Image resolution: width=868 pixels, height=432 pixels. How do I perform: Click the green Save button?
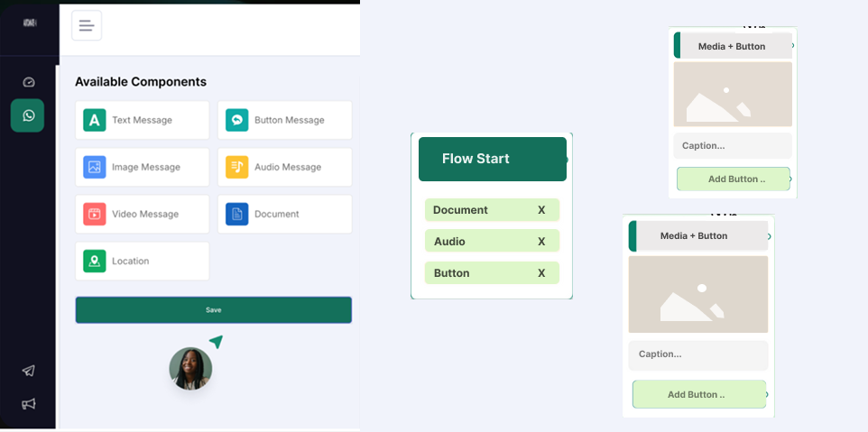pyautogui.click(x=213, y=309)
